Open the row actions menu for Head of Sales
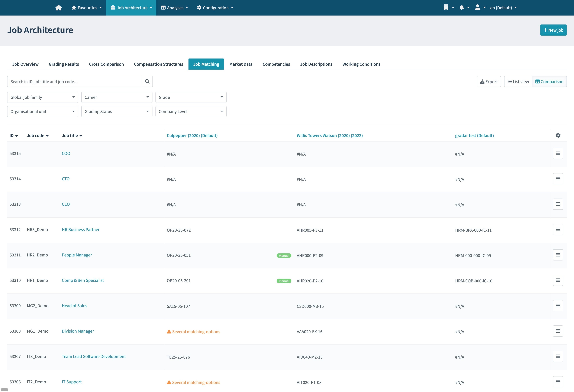This screenshot has height=392, width=574. click(x=558, y=305)
